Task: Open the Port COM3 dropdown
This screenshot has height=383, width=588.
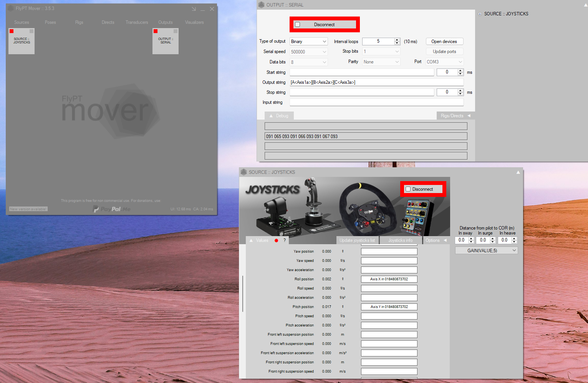Action: tap(444, 62)
